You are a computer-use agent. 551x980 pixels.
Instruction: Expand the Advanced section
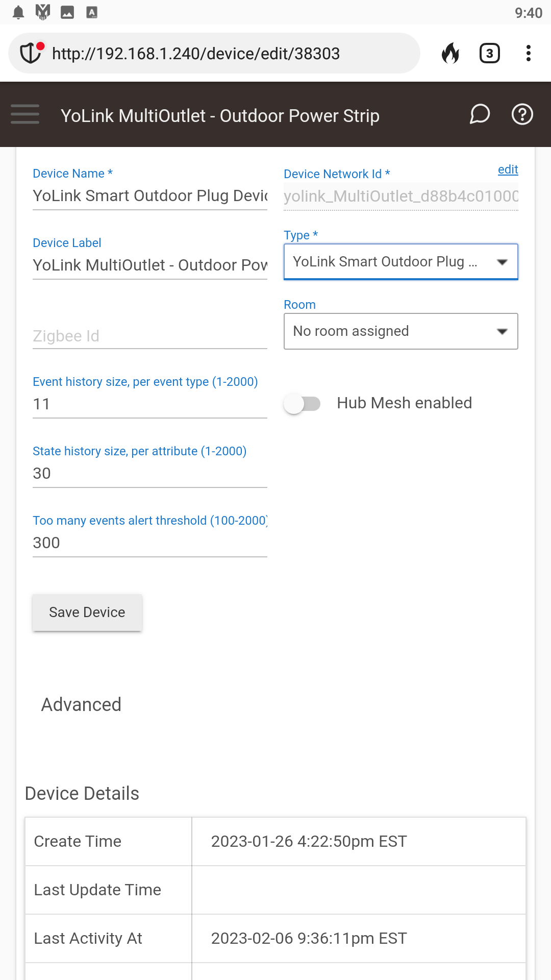click(x=81, y=704)
